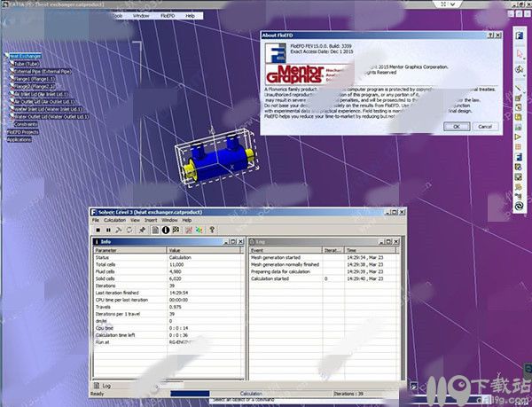Select the red arrow selection tool

pyautogui.click(x=519, y=54)
